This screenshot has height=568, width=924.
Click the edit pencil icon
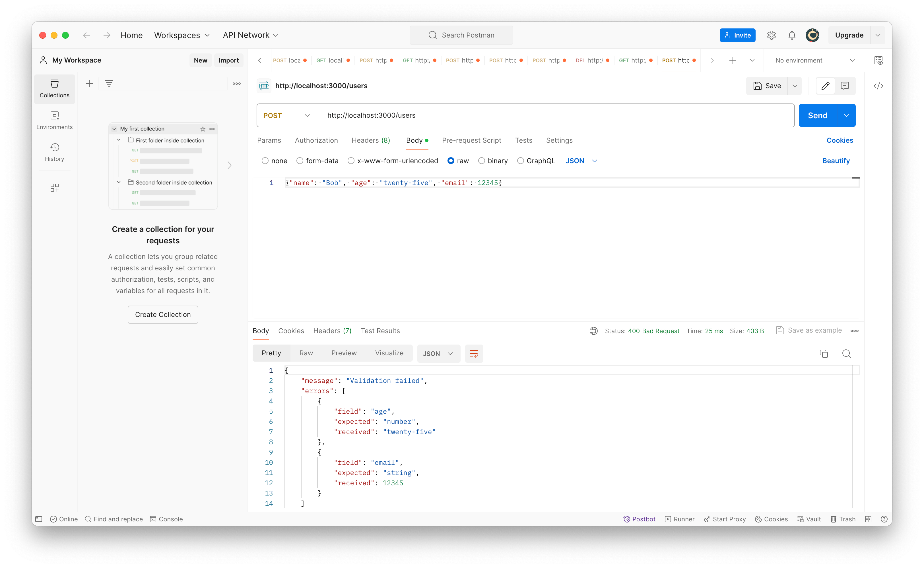(x=825, y=86)
